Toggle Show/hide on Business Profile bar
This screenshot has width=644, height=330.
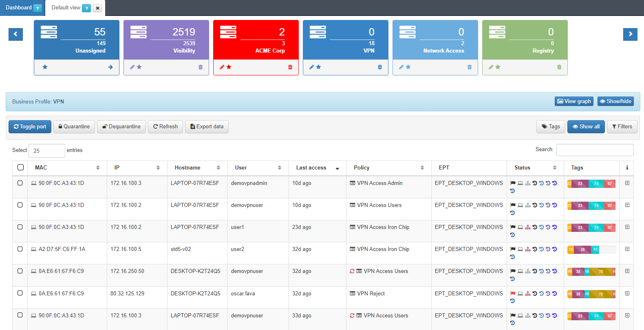point(615,101)
